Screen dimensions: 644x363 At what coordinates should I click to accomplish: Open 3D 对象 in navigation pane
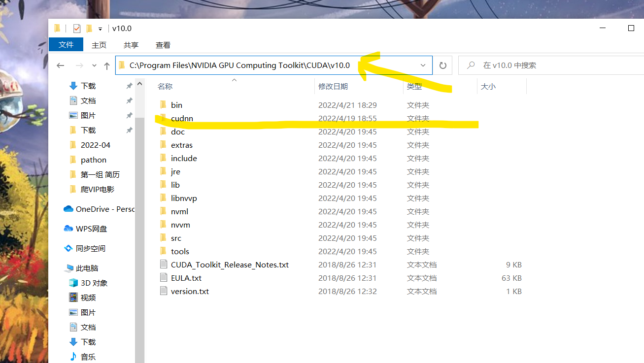point(88,283)
